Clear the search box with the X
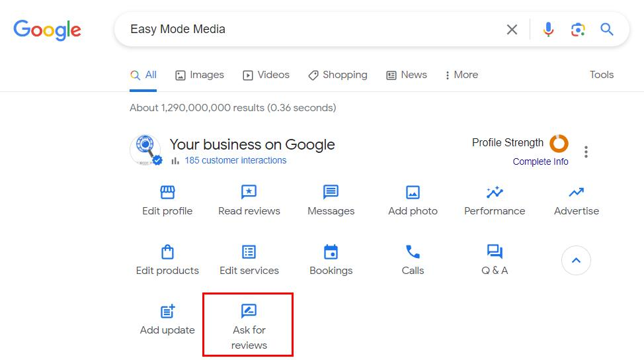The width and height of the screenshot is (644, 360). pyautogui.click(x=512, y=30)
